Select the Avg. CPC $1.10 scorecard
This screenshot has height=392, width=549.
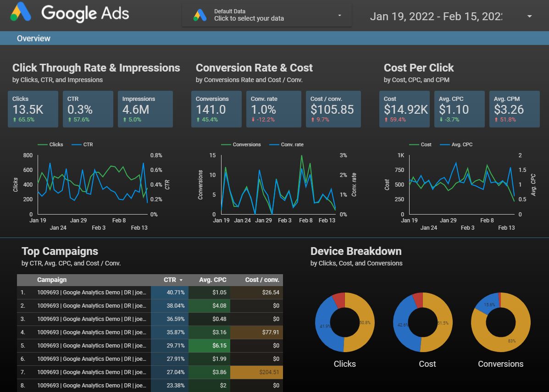click(x=460, y=109)
